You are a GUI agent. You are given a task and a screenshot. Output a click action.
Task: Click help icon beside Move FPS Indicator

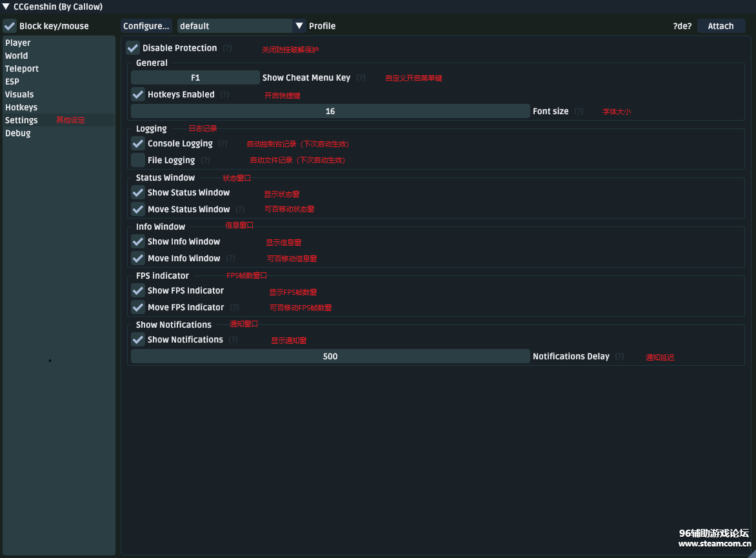(234, 308)
